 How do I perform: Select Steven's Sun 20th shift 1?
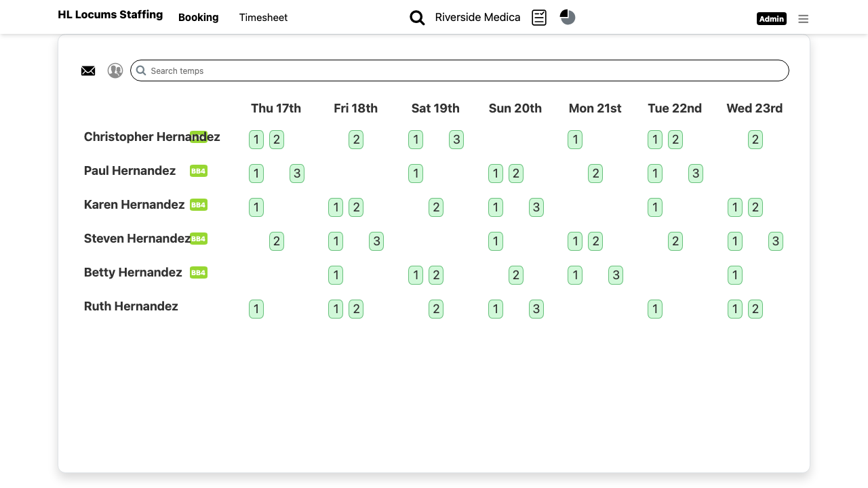[x=496, y=241]
